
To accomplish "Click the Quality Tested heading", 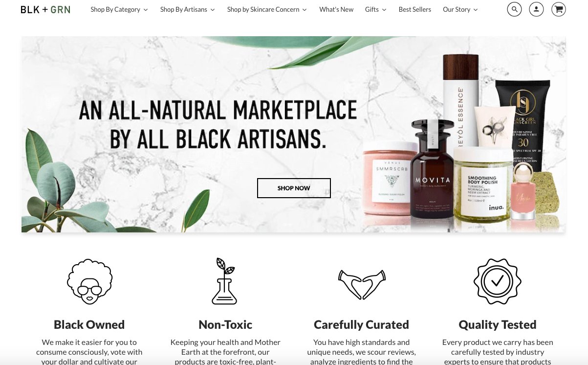I will point(498,324).
